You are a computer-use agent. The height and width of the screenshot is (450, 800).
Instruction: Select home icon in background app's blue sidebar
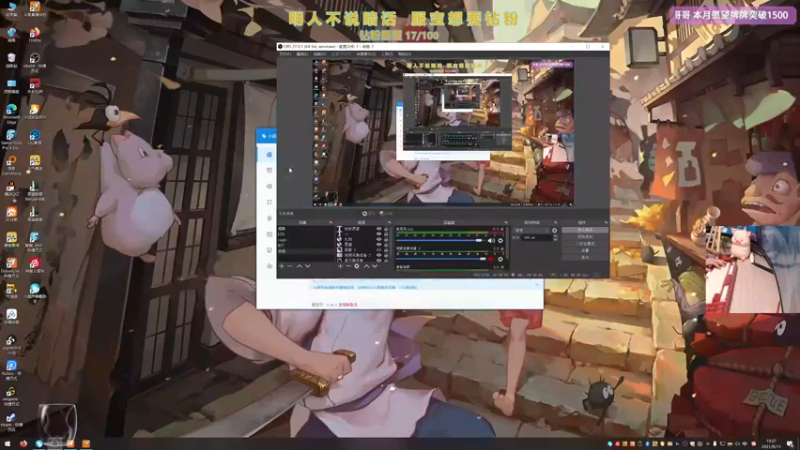tap(269, 155)
